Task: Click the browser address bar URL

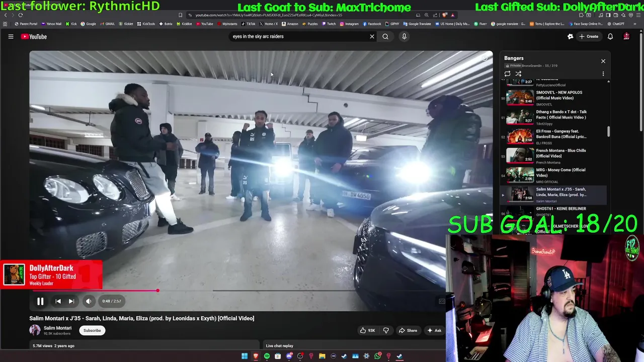Action: (269, 15)
